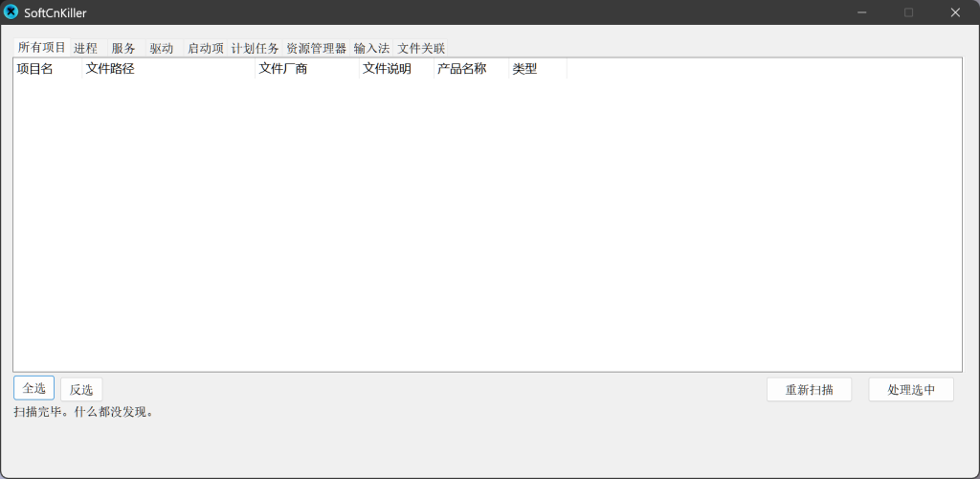The width and height of the screenshot is (980, 479).
Task: Sort by 项目名 column header
Action: click(x=48, y=69)
